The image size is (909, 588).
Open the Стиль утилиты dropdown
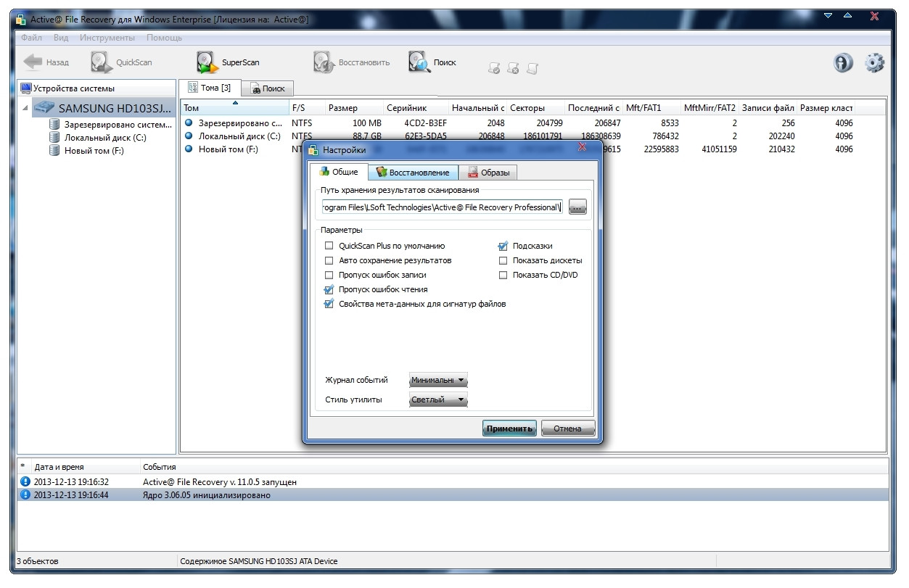pyautogui.click(x=438, y=399)
